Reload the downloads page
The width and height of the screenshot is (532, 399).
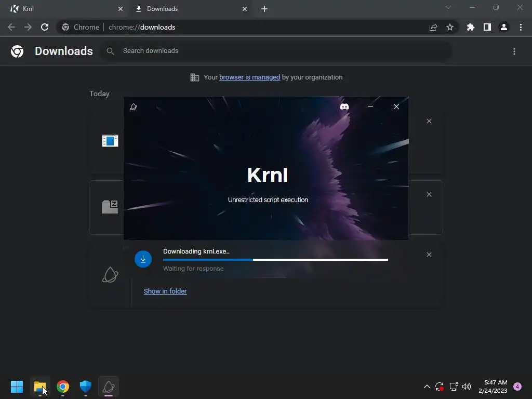45,27
